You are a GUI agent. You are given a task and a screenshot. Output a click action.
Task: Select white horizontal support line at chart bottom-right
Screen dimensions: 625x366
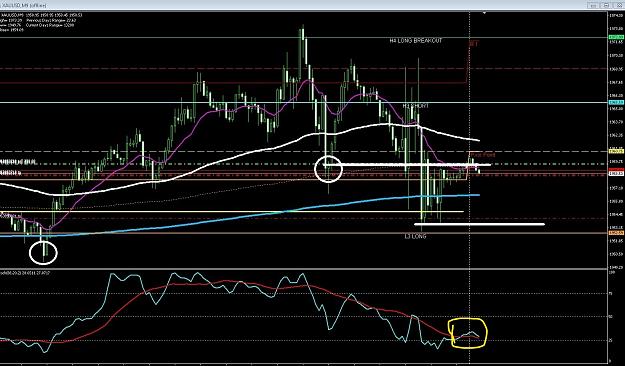tap(480, 224)
